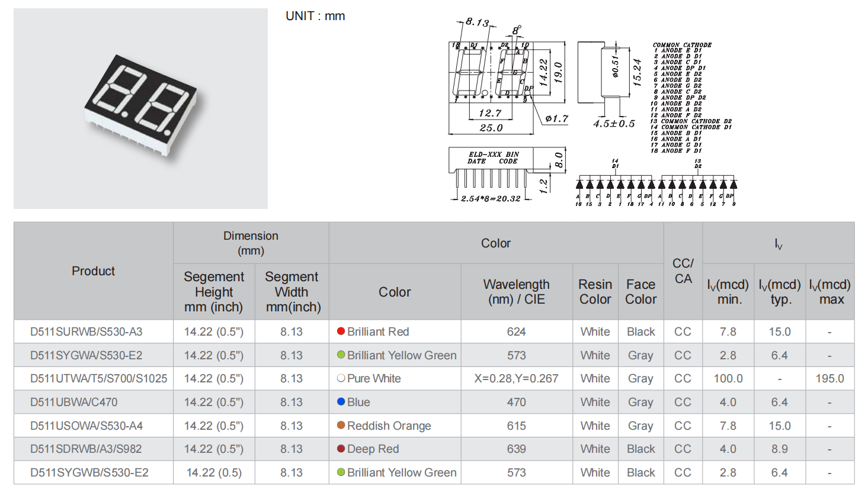Click the 'Dimension (mm)' header cell

(x=251, y=243)
